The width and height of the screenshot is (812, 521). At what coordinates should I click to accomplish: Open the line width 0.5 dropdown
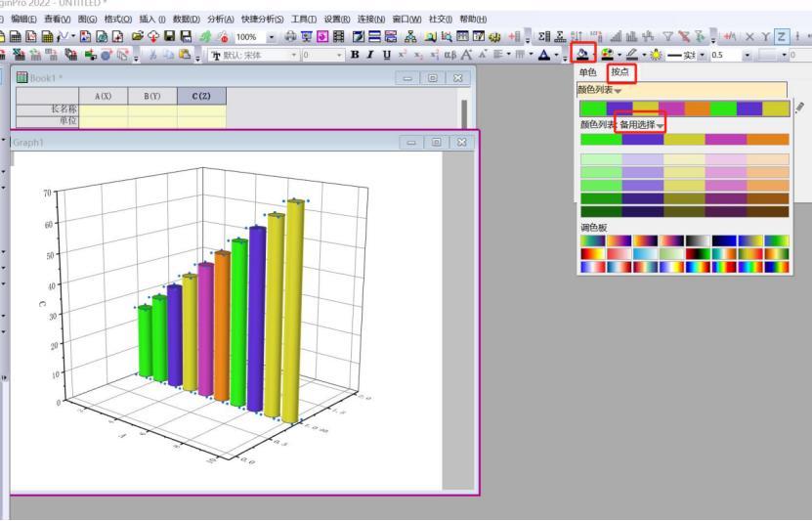747,55
